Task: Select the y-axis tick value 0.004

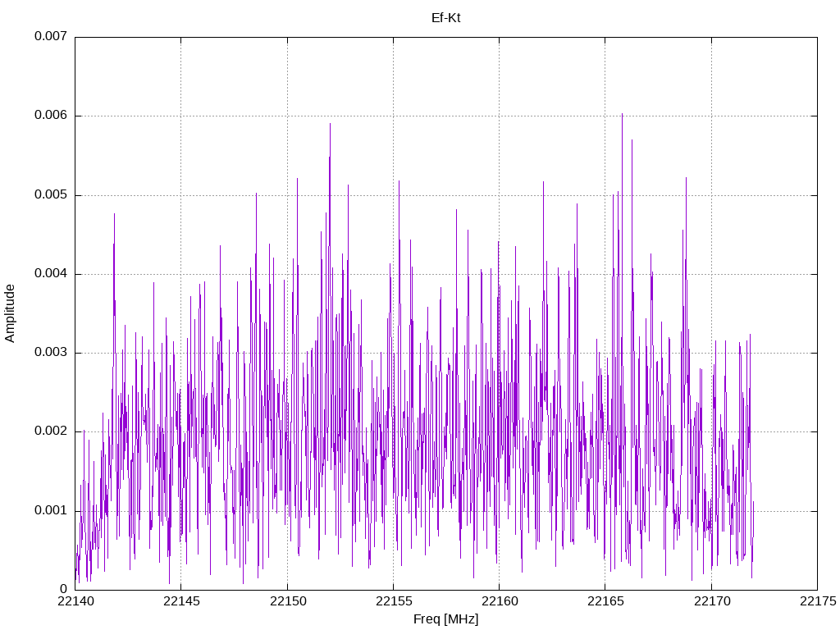Action: [51, 274]
